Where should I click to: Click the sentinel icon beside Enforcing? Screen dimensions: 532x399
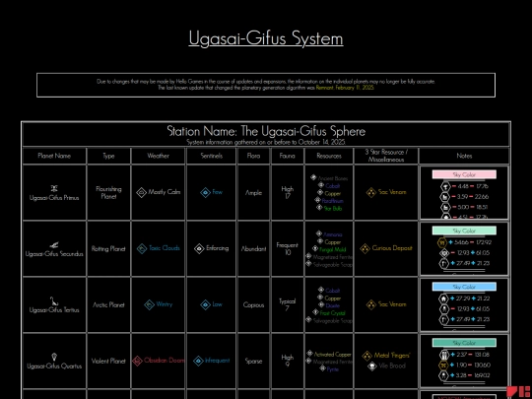(199, 248)
